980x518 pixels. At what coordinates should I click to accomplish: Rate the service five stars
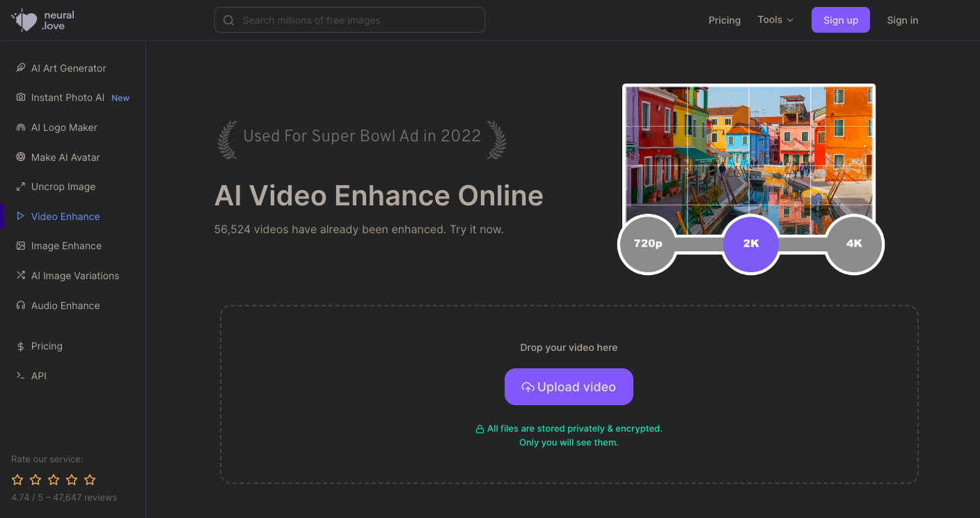[90, 480]
